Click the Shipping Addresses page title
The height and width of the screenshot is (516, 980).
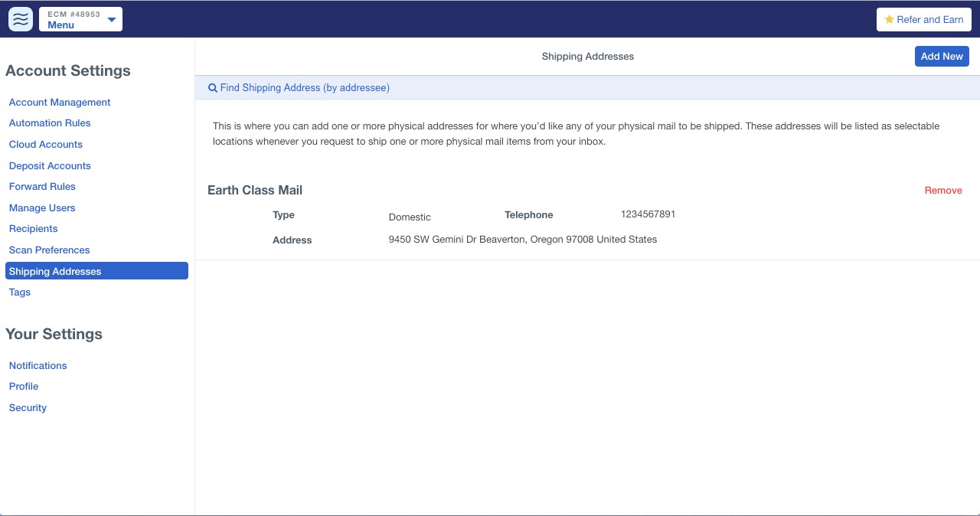[588, 57]
